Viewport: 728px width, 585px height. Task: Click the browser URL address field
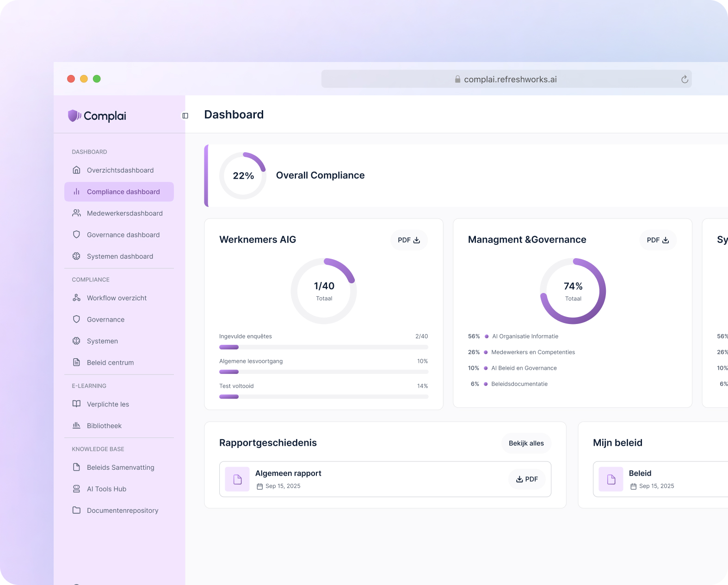click(506, 80)
